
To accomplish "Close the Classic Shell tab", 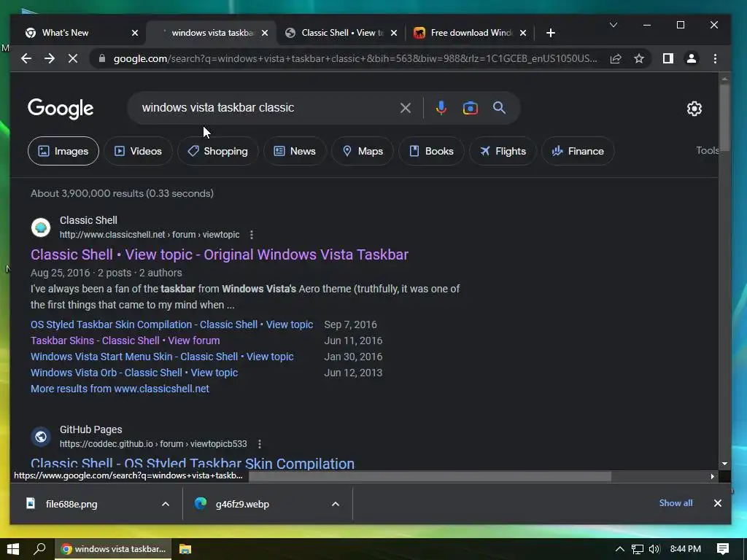I will pos(394,33).
